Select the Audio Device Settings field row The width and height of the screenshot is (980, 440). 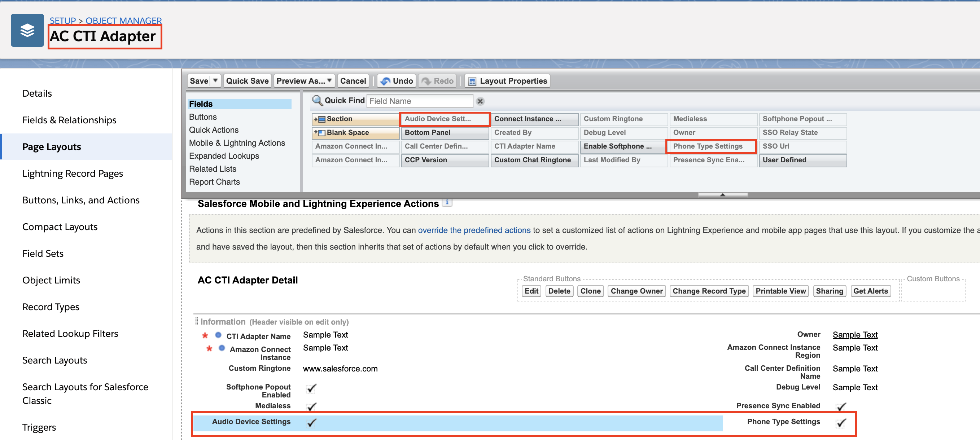pos(458,423)
